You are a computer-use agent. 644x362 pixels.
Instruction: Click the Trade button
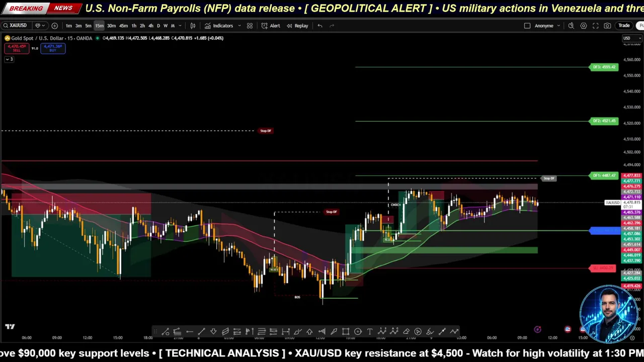[x=624, y=26]
